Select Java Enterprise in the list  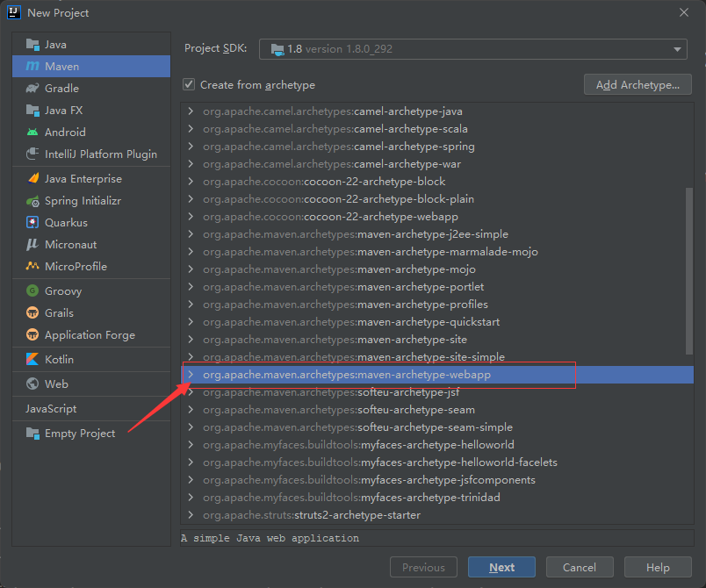click(91, 179)
